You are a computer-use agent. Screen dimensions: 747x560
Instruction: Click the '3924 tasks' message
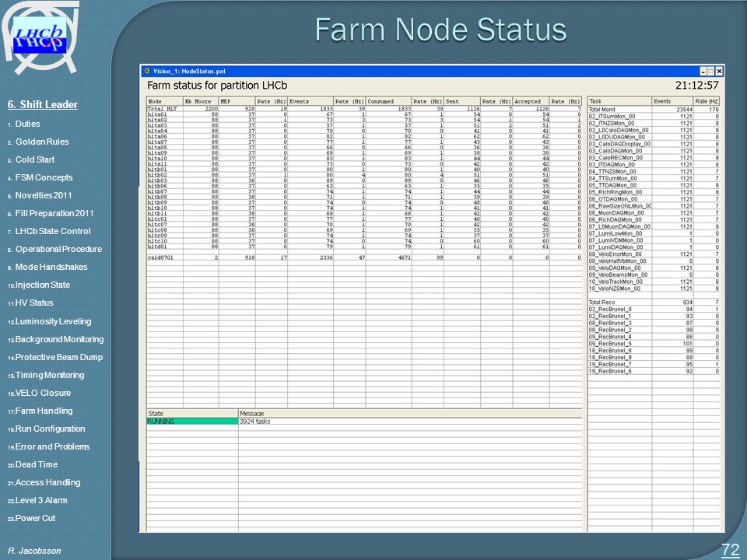tap(255, 422)
